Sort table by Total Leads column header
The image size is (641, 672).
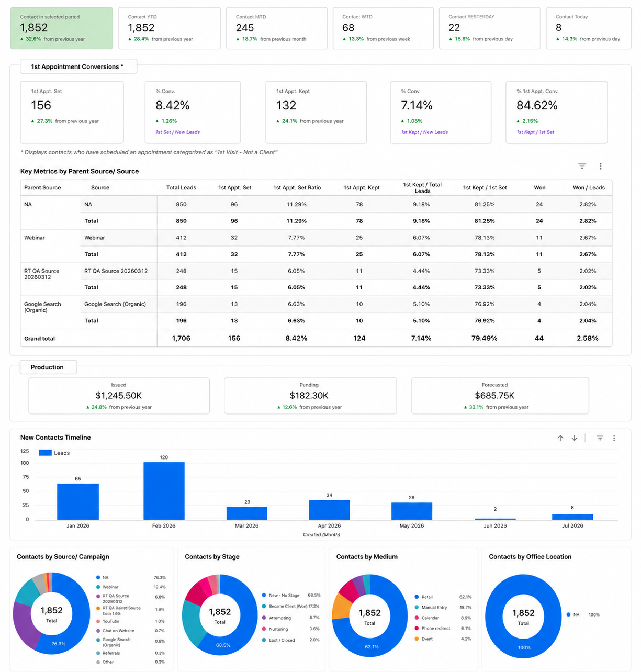181,187
